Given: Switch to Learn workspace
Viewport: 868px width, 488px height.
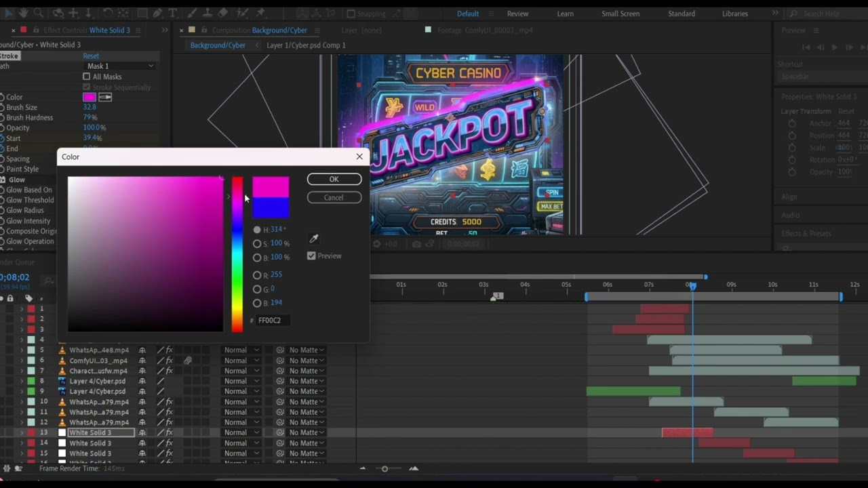Looking at the screenshot, I should pyautogui.click(x=566, y=14).
